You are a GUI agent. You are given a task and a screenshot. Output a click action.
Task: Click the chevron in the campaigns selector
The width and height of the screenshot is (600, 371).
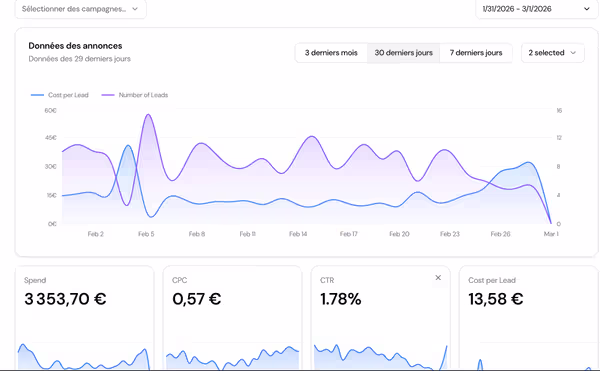(135, 9)
